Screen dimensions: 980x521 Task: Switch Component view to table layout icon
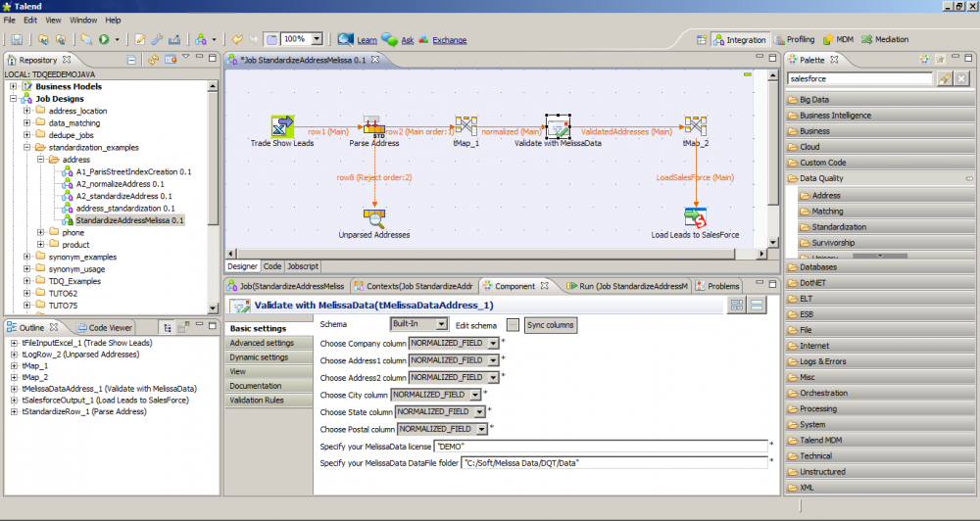pos(737,305)
